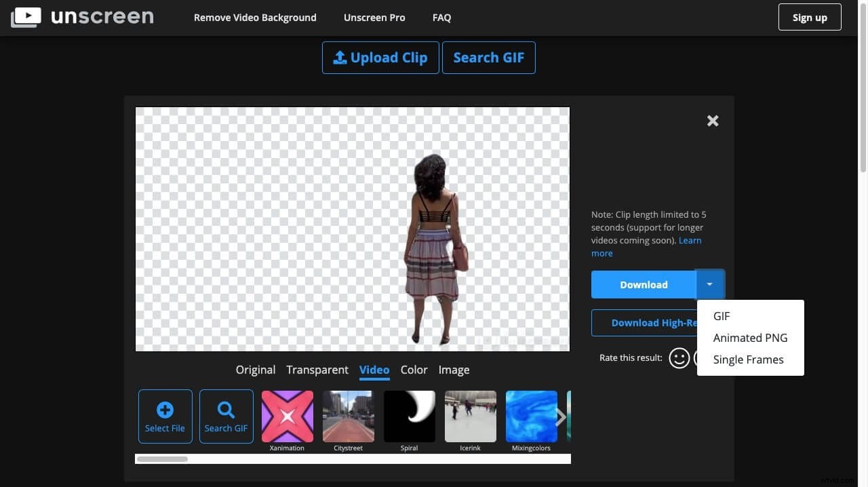Click the plus icon on the Select File tile
Screen dimensions: 868x487
[x=165, y=409]
